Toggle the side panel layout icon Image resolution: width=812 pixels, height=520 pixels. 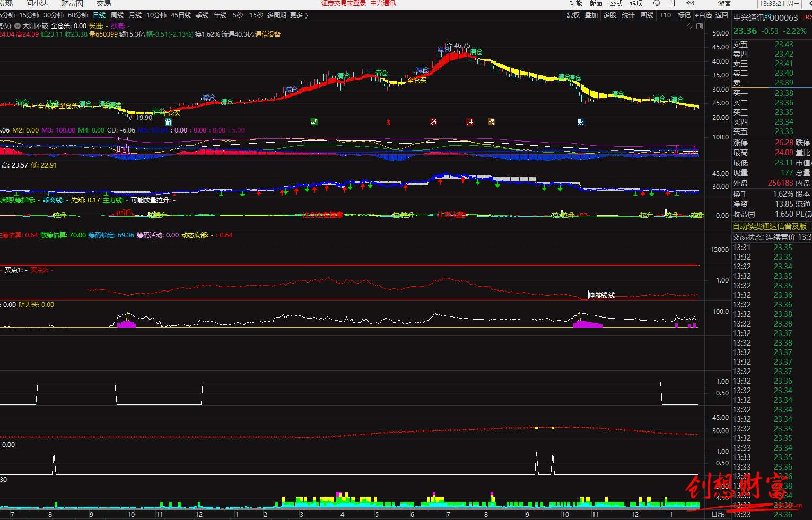pyautogui.click(x=700, y=26)
